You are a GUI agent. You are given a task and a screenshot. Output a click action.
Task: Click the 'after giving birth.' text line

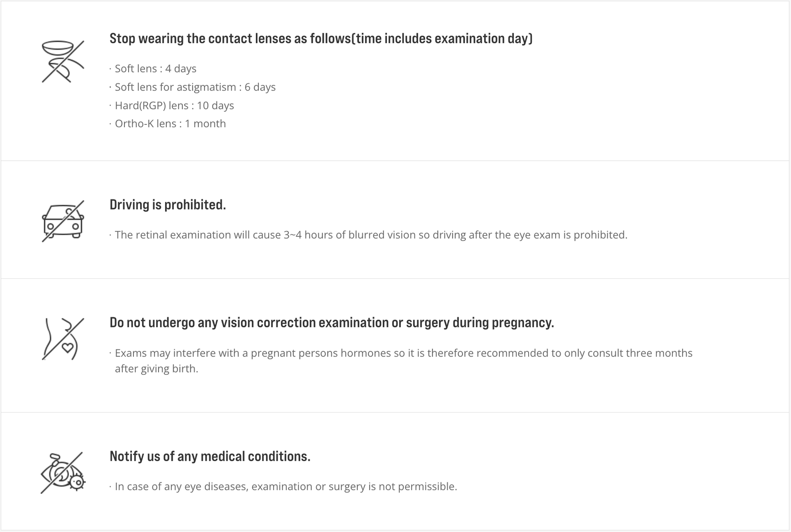[157, 369]
